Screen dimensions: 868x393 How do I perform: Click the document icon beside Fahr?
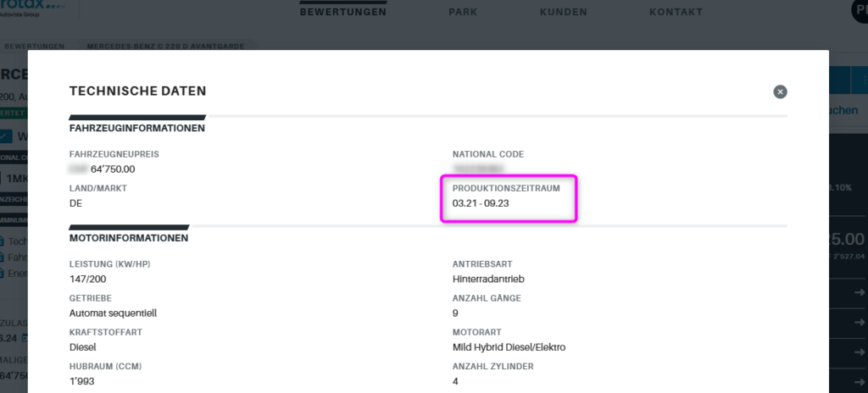click(x=3, y=257)
